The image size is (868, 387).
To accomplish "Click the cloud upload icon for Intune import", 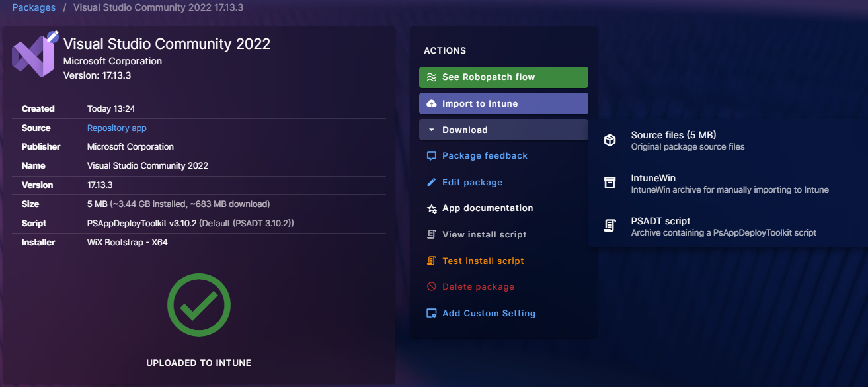I will pos(432,104).
